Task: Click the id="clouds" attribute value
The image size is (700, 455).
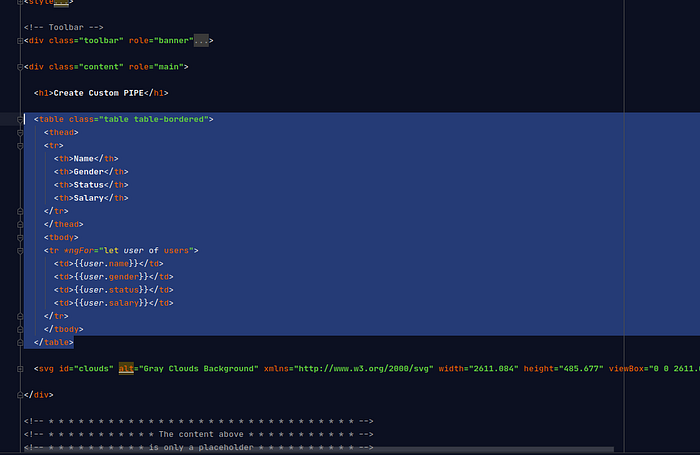Action: [x=94, y=369]
